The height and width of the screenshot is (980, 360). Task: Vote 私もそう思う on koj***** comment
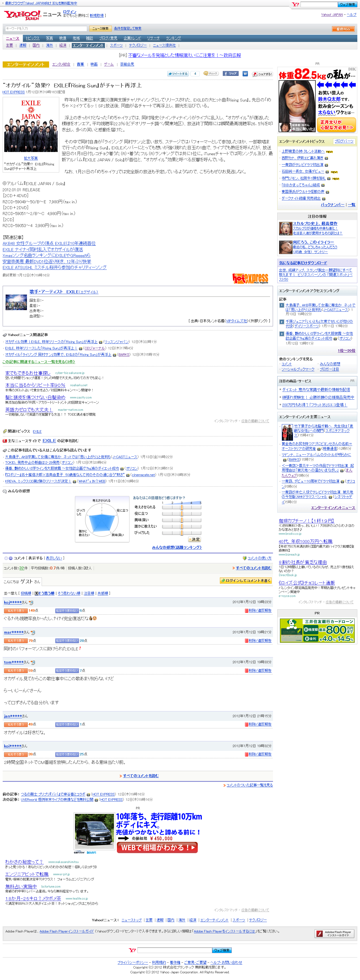(x=15, y=611)
